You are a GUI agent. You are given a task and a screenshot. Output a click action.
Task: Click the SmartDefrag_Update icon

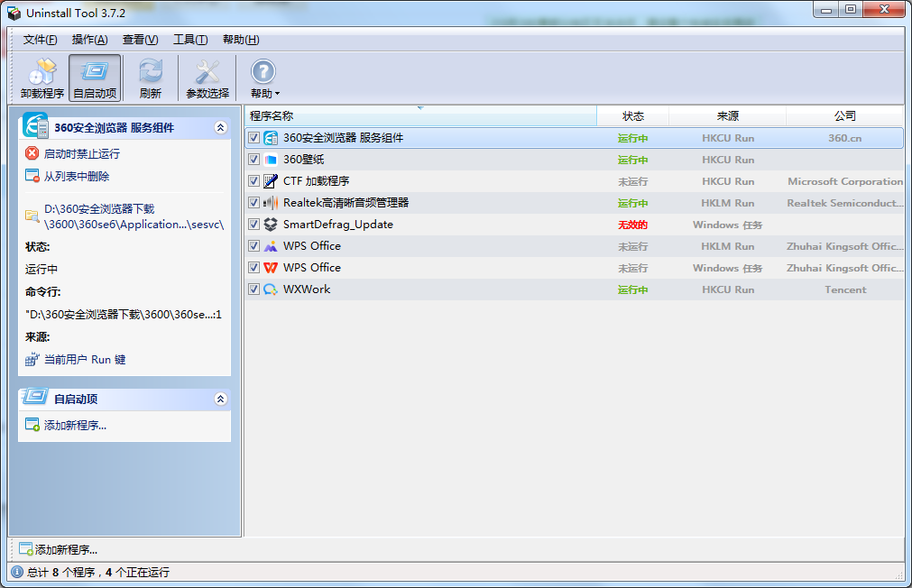(x=271, y=225)
